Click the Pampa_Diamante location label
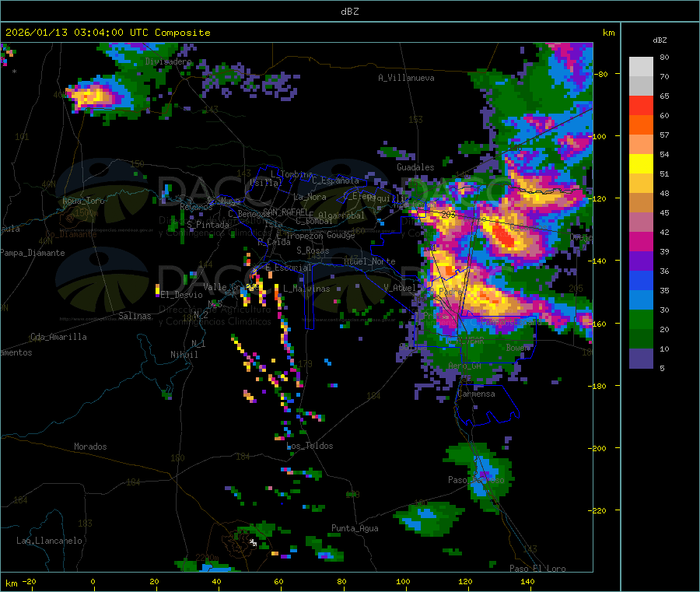The image size is (700, 592). [x=33, y=253]
